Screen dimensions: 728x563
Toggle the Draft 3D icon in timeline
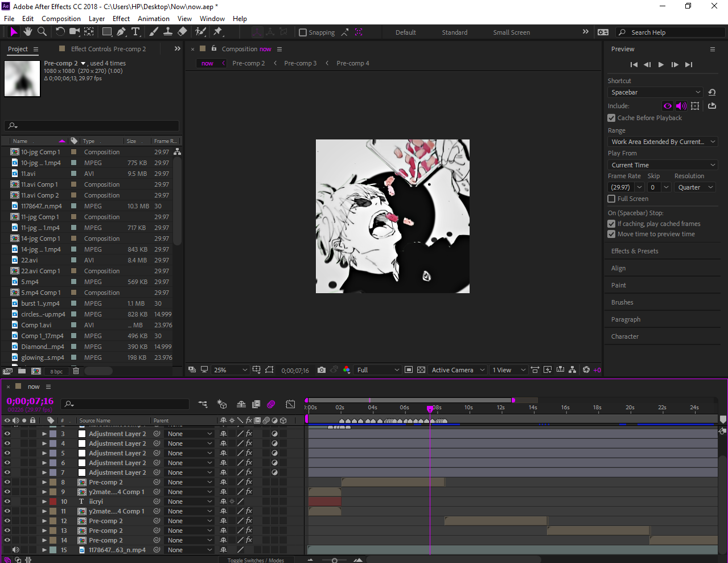222,404
